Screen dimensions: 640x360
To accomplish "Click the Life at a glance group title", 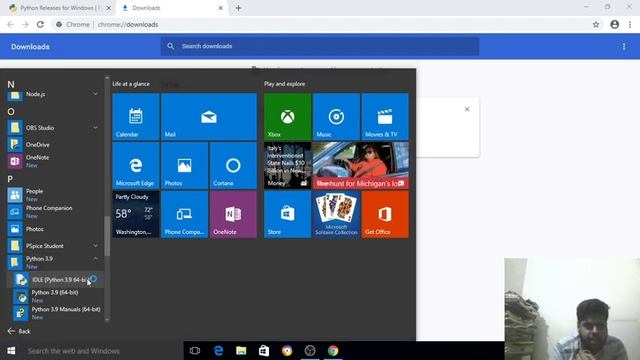I will pos(131,84).
